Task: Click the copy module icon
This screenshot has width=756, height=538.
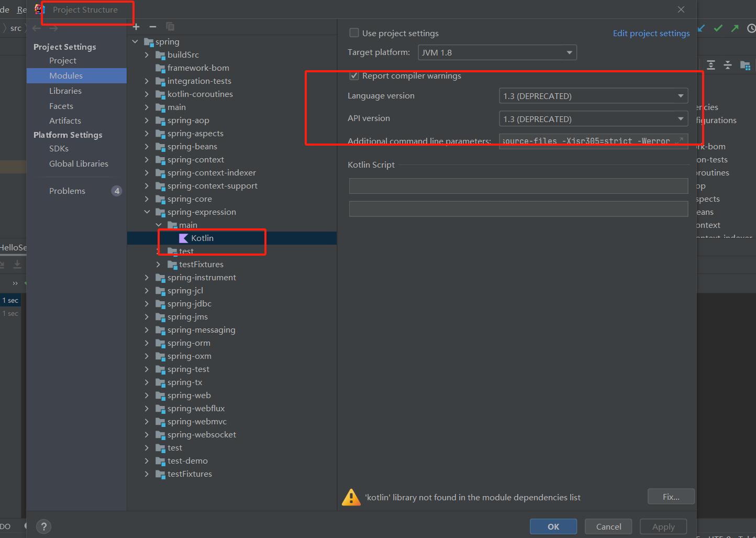Action: coord(170,27)
